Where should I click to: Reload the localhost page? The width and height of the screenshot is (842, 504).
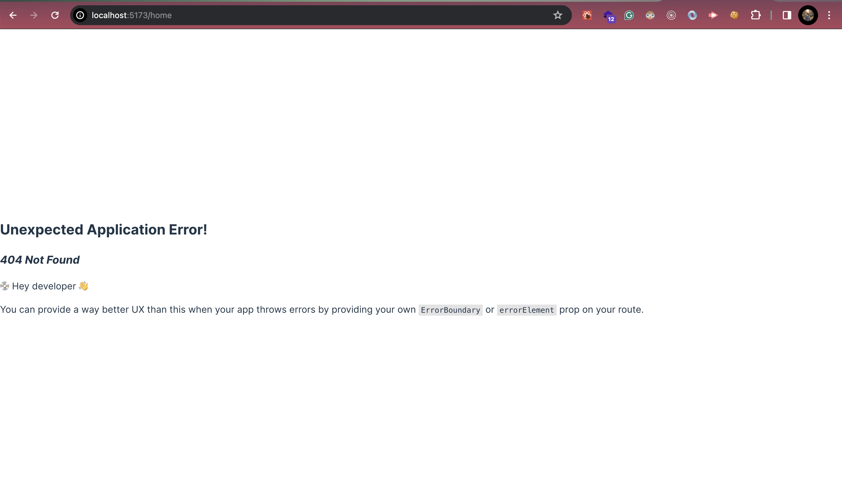pos(55,15)
